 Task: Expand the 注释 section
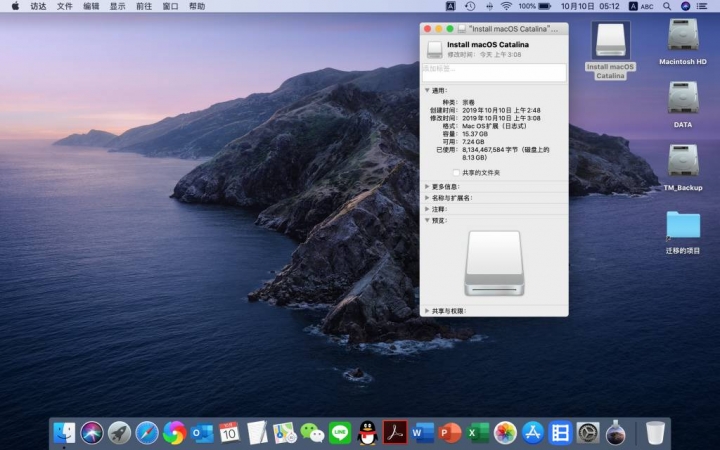(427, 209)
